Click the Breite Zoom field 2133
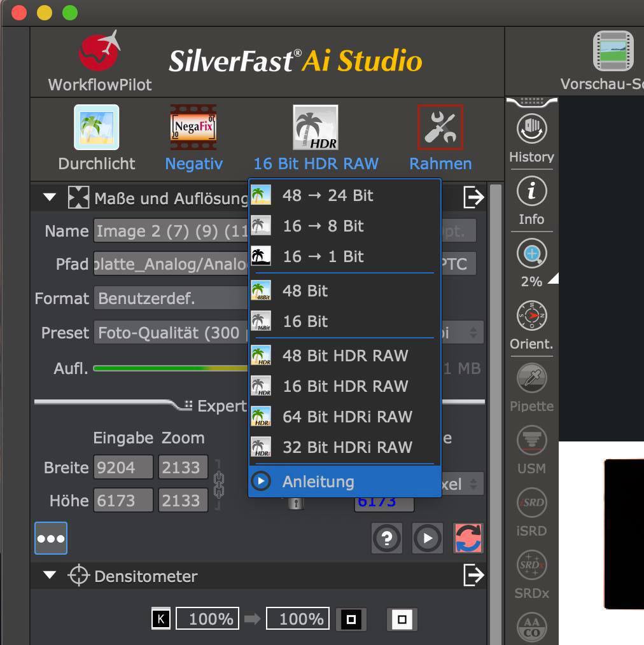 tap(183, 468)
